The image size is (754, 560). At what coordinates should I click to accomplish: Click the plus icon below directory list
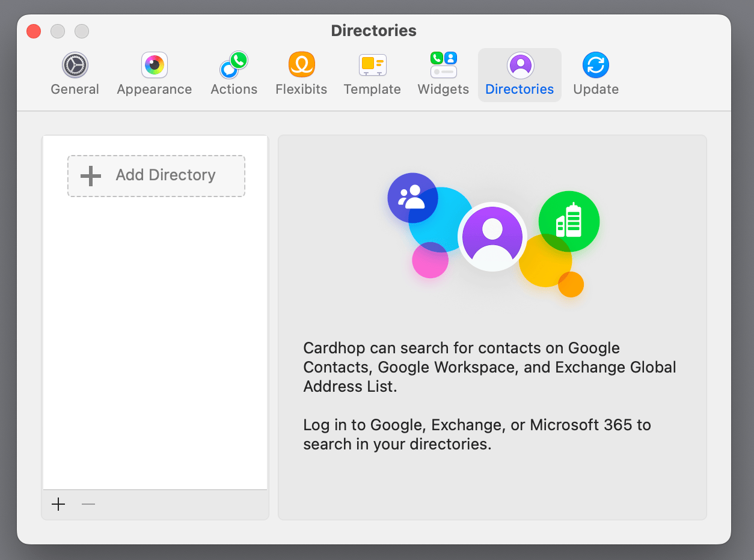[x=58, y=504]
